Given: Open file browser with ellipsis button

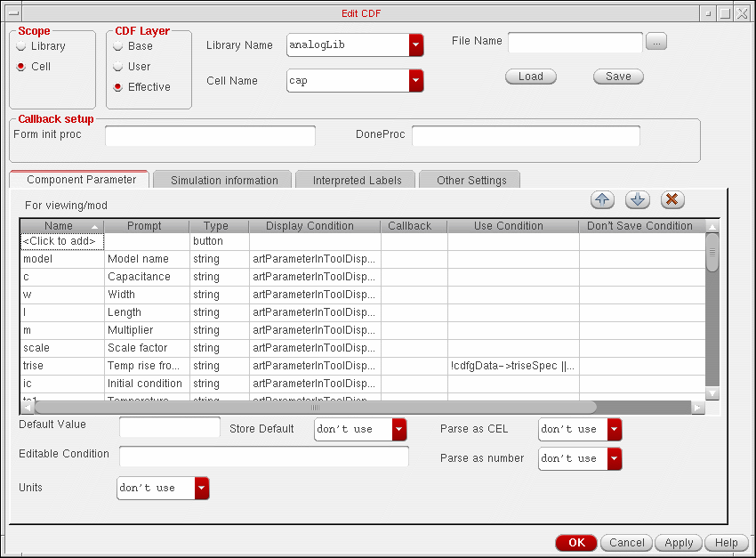Looking at the screenshot, I should point(656,42).
